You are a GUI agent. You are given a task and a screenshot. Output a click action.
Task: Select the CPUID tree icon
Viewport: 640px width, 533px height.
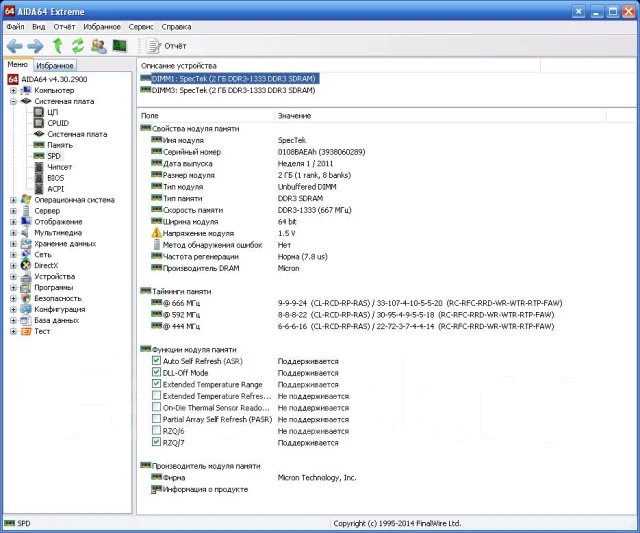tap(39, 123)
